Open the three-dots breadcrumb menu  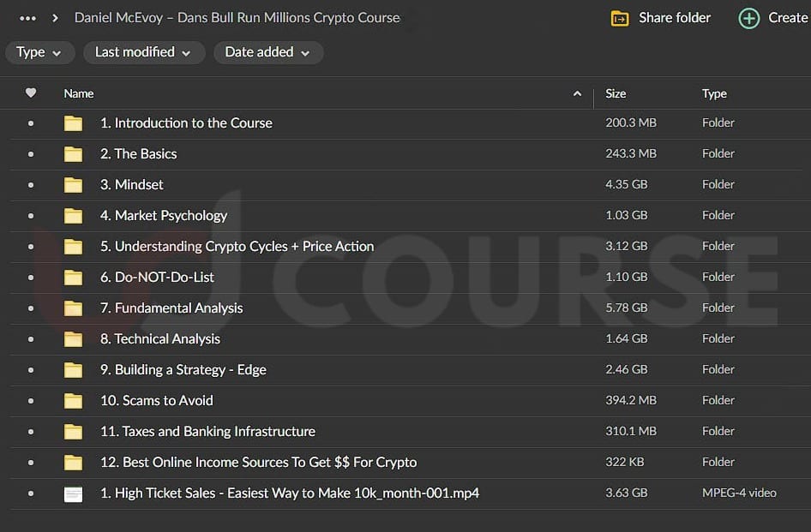[27, 18]
